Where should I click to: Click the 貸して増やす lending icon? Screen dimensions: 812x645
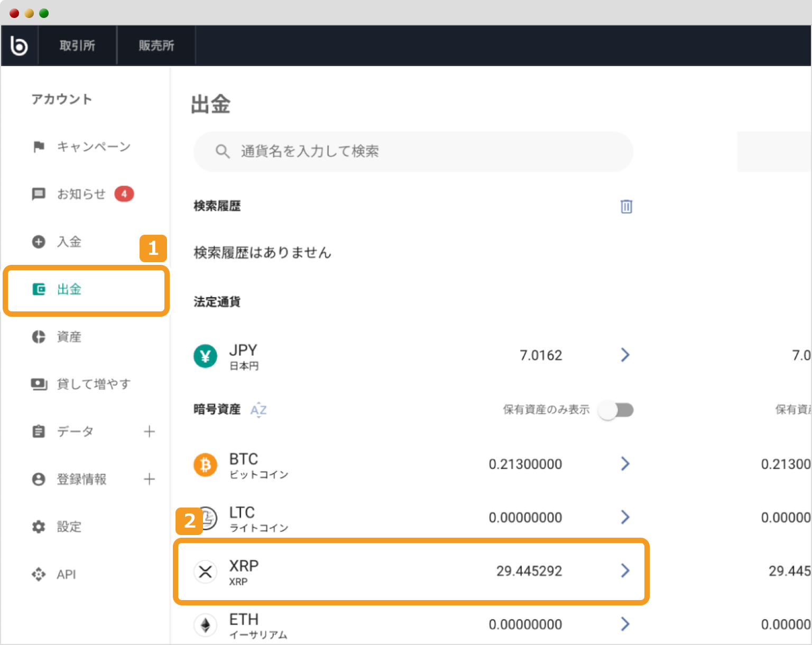point(39,384)
